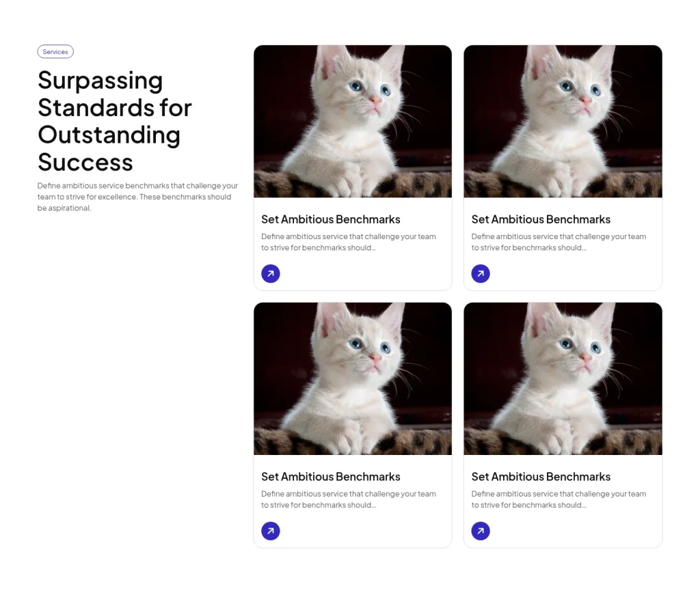Select the top-left service card body
The height and width of the screenshot is (593, 700).
[352, 167]
